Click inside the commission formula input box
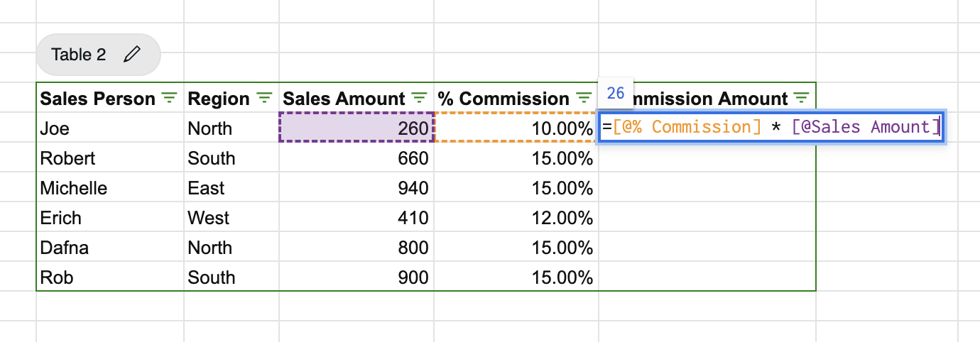Viewport: 980px width, 342px height. tap(771, 128)
